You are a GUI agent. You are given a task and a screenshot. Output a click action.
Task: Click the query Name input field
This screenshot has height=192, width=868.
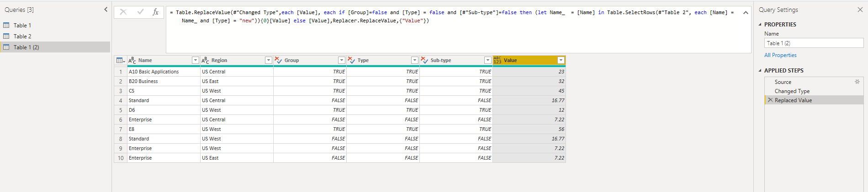point(814,43)
